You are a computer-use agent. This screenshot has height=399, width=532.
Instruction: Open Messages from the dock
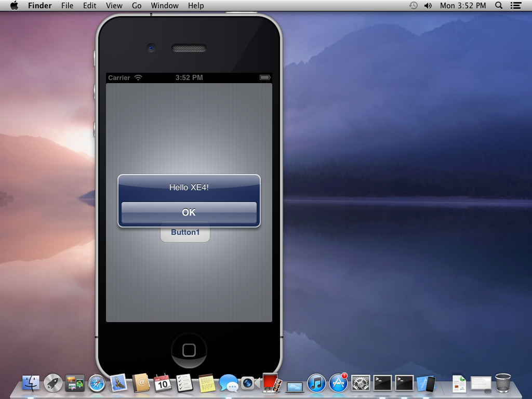229,383
